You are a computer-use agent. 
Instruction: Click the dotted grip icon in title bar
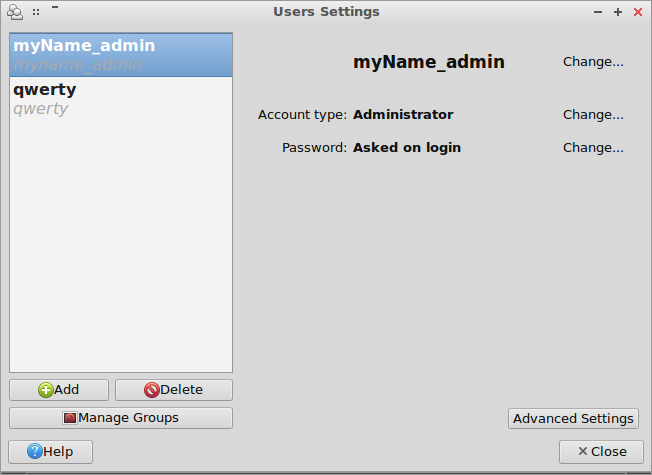point(36,12)
